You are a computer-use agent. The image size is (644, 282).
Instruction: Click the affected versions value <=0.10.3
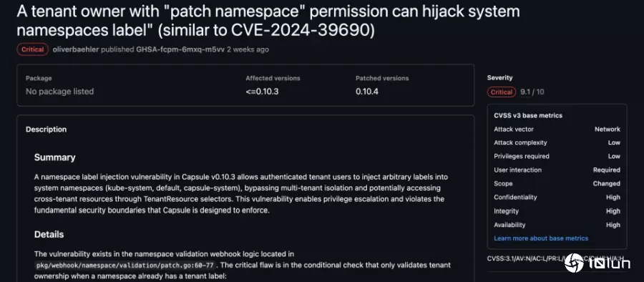click(x=262, y=92)
